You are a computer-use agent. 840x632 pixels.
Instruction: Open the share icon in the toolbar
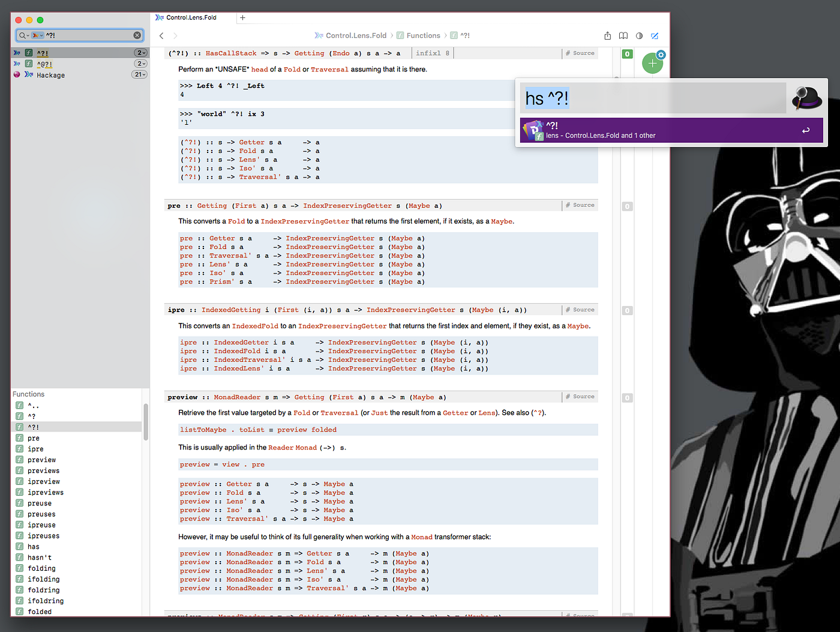(608, 36)
